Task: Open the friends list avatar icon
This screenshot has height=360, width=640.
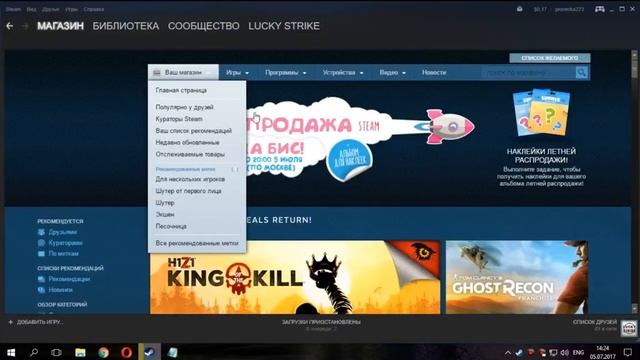Action: pos(629,328)
